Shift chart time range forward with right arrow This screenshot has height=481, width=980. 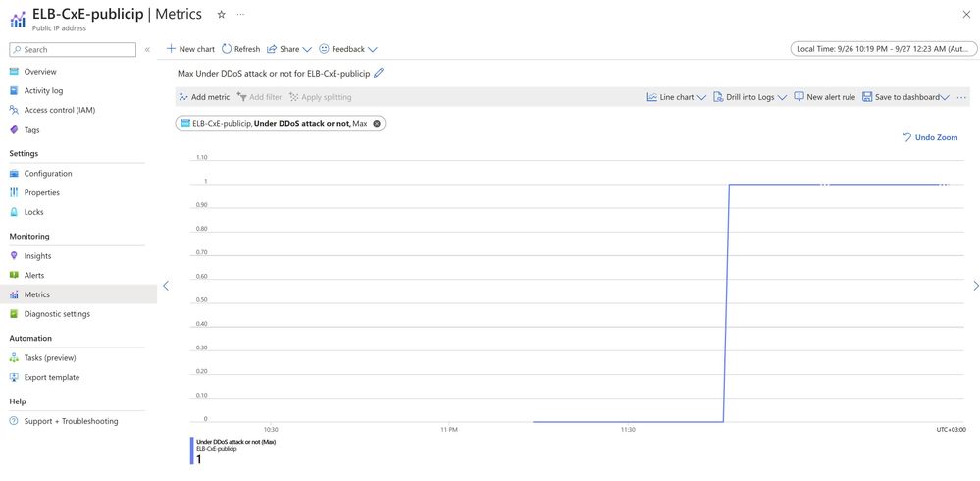pos(976,286)
